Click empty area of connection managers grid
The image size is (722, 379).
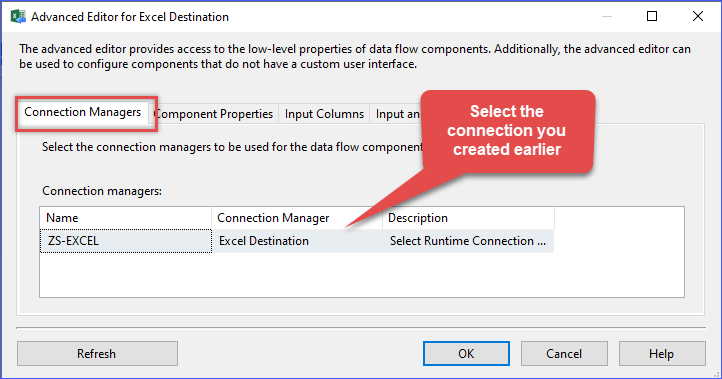coord(361,274)
